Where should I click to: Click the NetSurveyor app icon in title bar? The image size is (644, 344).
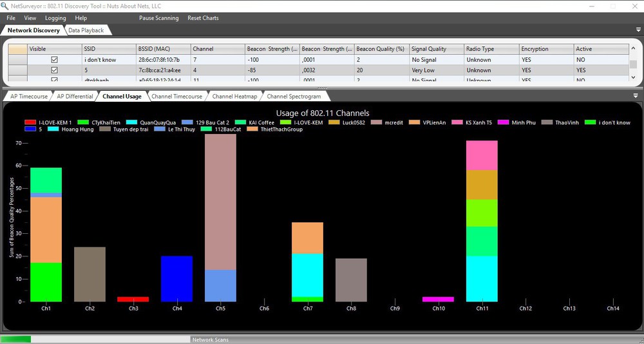[6, 5]
